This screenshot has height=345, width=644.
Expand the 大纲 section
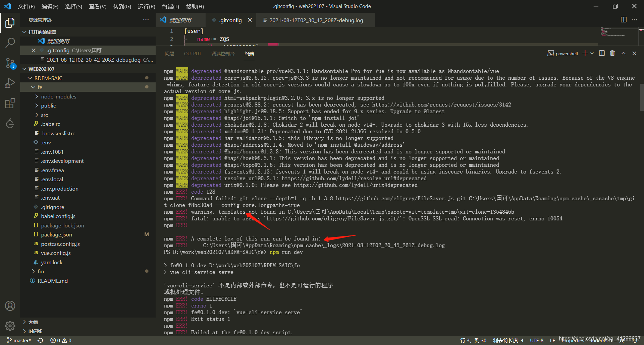click(x=88, y=322)
